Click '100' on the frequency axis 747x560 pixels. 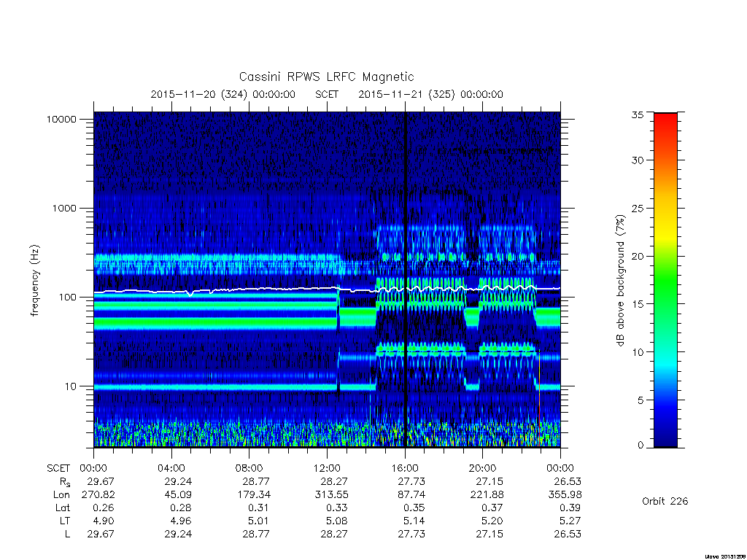tap(67, 297)
